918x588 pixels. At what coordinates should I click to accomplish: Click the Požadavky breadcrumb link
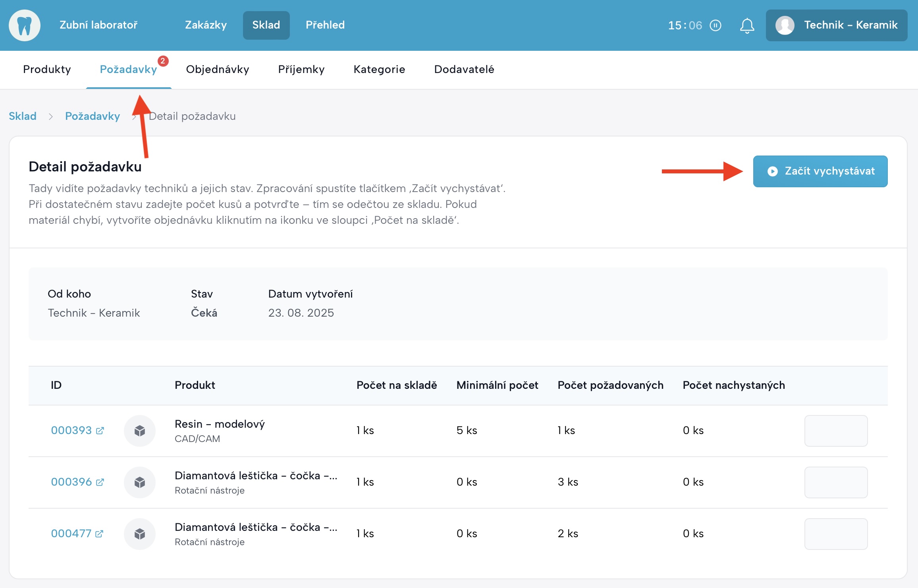pyautogui.click(x=92, y=116)
